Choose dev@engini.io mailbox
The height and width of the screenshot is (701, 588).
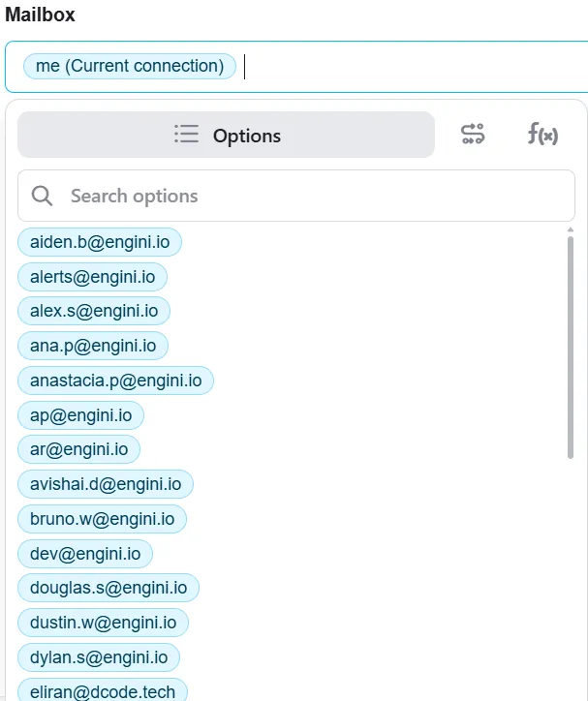[x=85, y=555]
